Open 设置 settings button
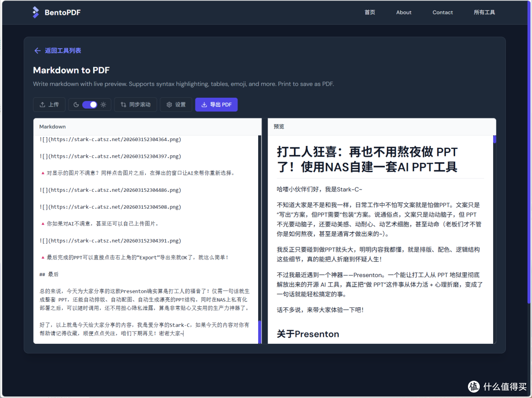This screenshot has width=532, height=398. (x=176, y=105)
